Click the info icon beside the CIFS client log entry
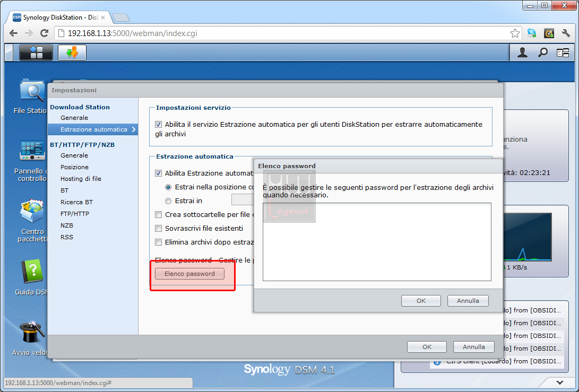The width and height of the screenshot is (579, 392). (x=437, y=362)
